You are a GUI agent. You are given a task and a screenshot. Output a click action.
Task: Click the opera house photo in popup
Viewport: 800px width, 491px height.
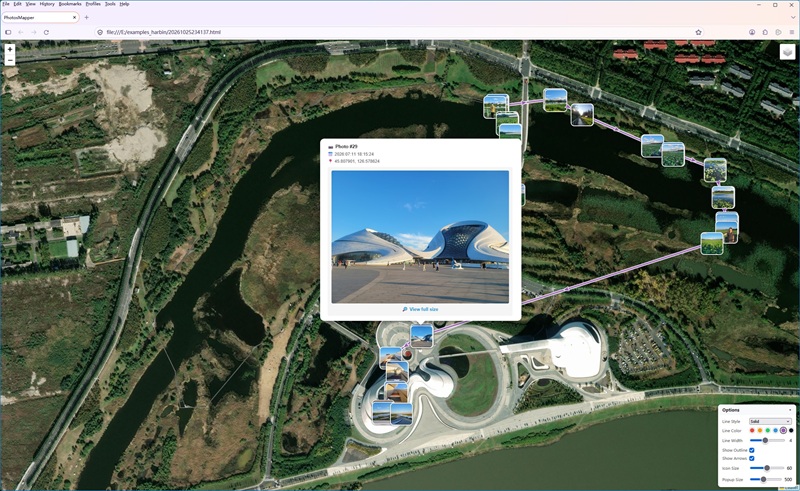(420, 237)
